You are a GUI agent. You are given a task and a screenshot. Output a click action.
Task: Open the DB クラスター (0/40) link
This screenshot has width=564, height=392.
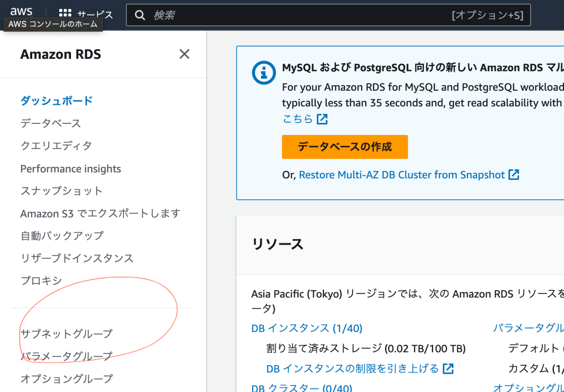[302, 388]
